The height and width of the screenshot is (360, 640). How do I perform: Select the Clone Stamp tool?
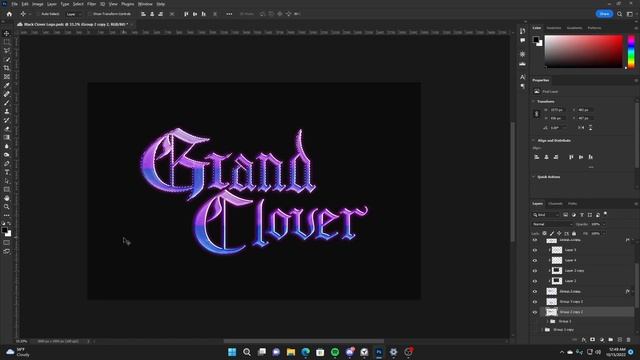(x=7, y=111)
